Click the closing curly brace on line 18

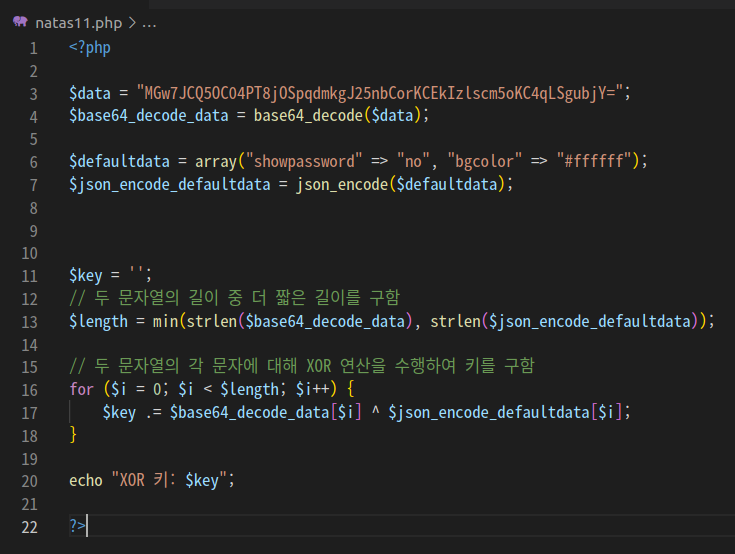click(x=73, y=434)
